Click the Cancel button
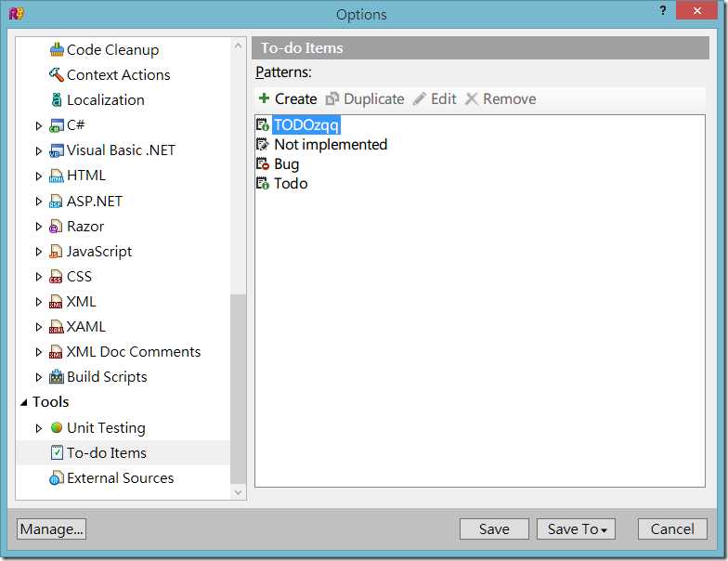728x561 pixels. click(x=672, y=529)
